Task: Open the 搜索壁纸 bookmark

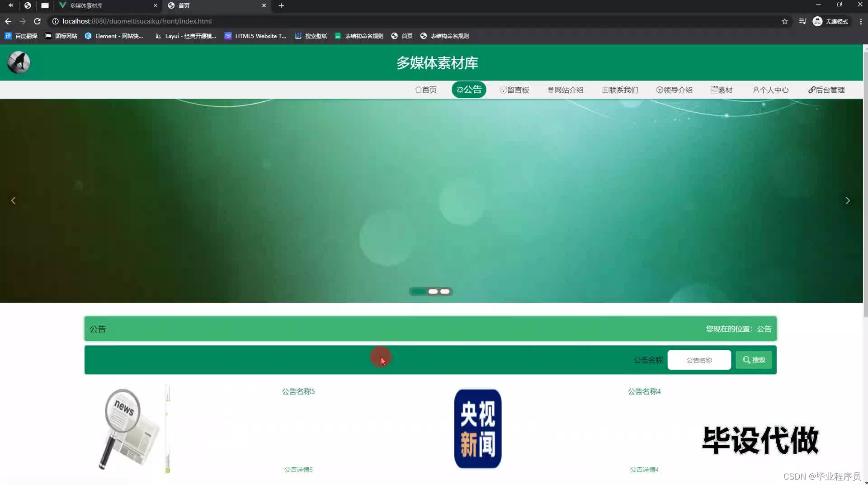Action: [311, 36]
